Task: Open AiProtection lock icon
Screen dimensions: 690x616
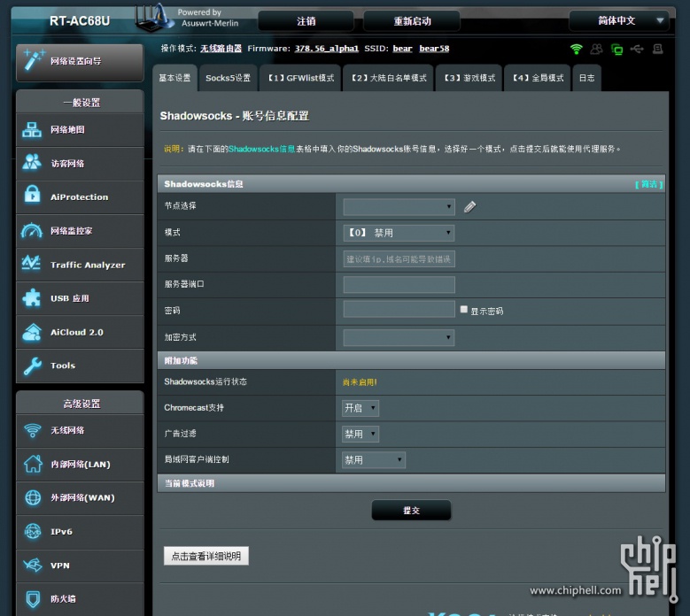Action: [32, 195]
